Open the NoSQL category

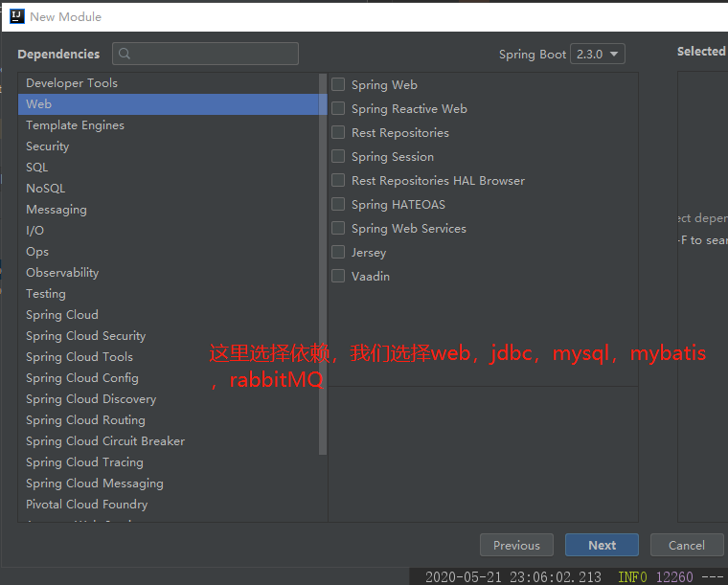pos(169,189)
